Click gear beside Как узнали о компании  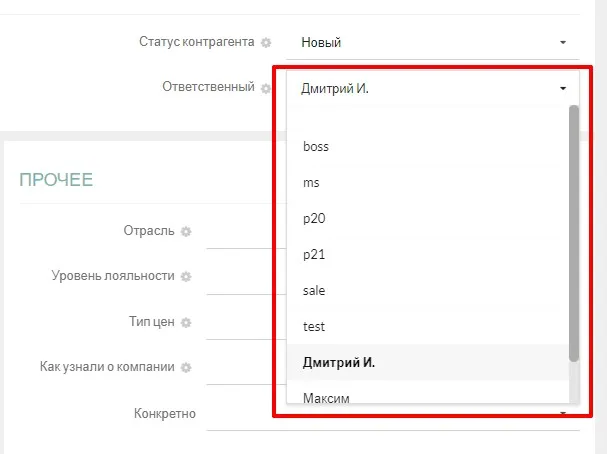(x=186, y=368)
